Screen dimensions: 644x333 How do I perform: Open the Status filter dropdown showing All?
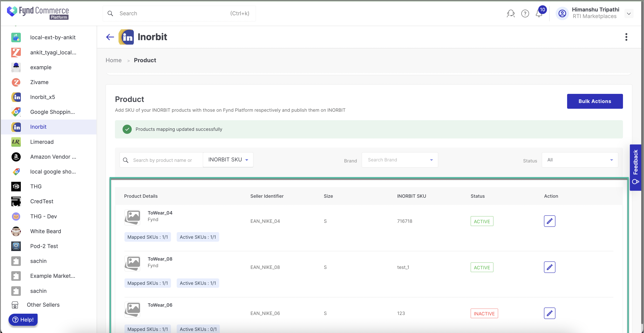(580, 160)
